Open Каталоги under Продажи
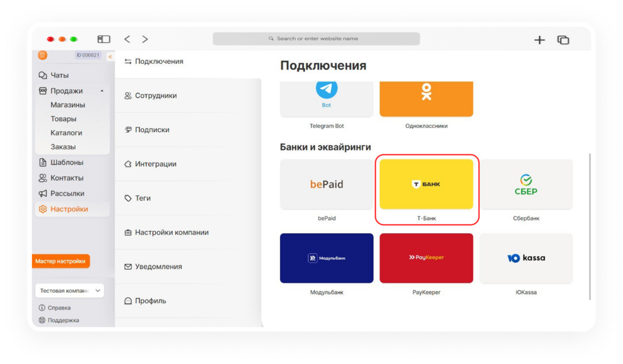Viewport: 623px width, 364px height. (66, 133)
